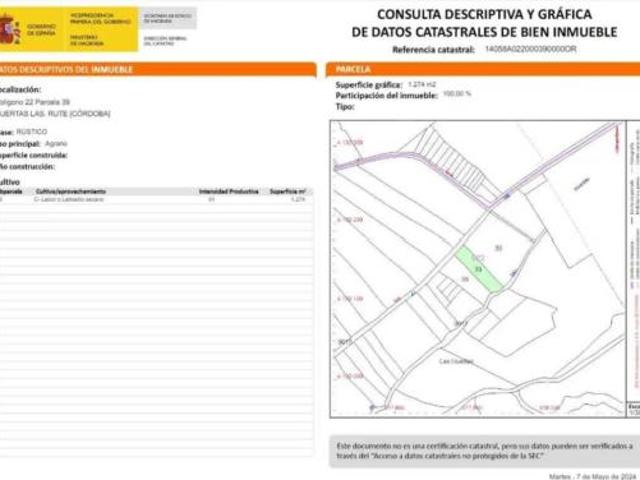
Task: Click the 'DATOS DESCRIPTIVOS DEL INMUEBLE' orange header
Action: click(66, 69)
